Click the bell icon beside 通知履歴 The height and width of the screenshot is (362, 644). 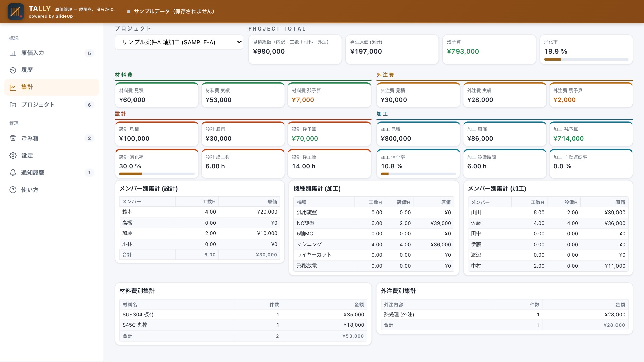click(13, 173)
